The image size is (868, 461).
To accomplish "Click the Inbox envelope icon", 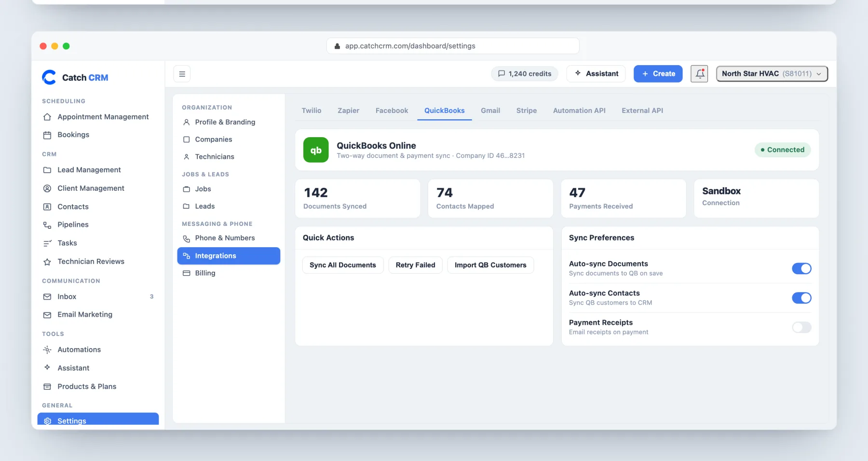I will pyautogui.click(x=47, y=297).
